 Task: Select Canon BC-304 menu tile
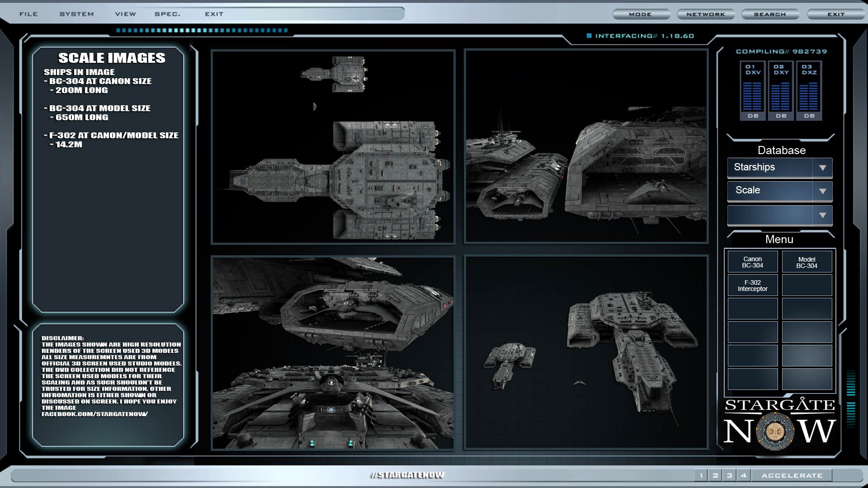753,262
